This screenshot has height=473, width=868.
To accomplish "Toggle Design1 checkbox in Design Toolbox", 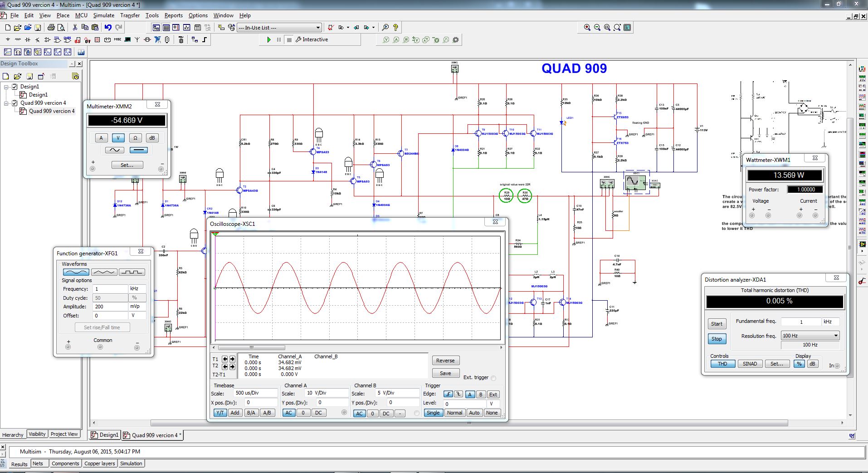I will (15, 86).
